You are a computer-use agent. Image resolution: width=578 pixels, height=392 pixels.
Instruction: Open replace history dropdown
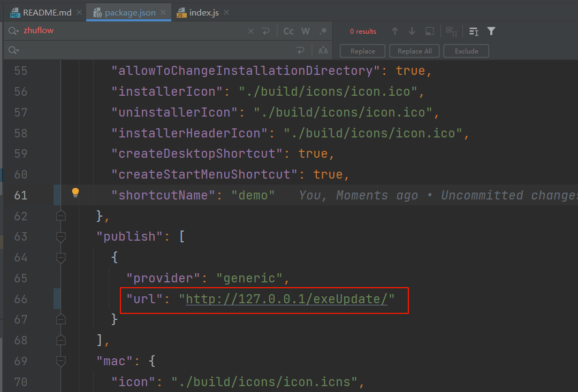pos(14,51)
